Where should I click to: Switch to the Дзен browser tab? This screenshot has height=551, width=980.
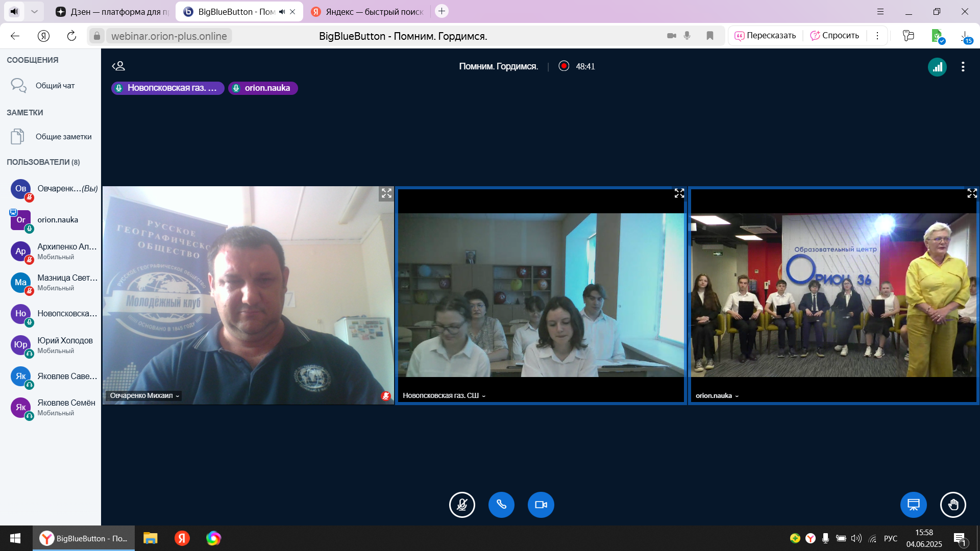pos(112,12)
